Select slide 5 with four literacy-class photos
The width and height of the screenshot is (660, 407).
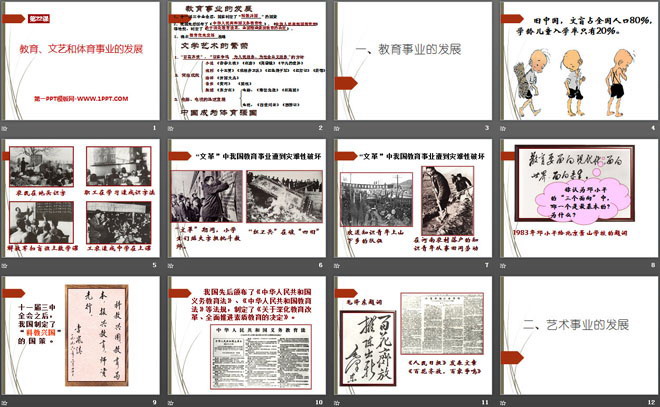pos(81,198)
